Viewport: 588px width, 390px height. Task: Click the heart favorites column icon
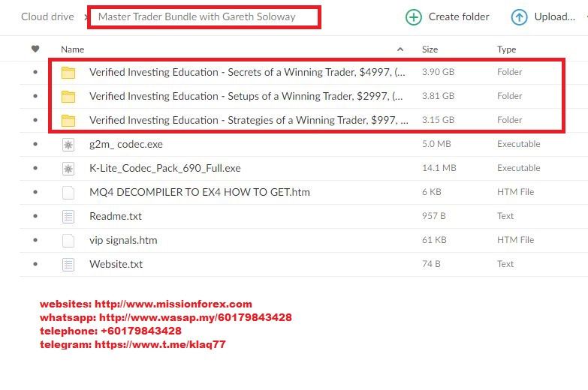click(x=35, y=49)
